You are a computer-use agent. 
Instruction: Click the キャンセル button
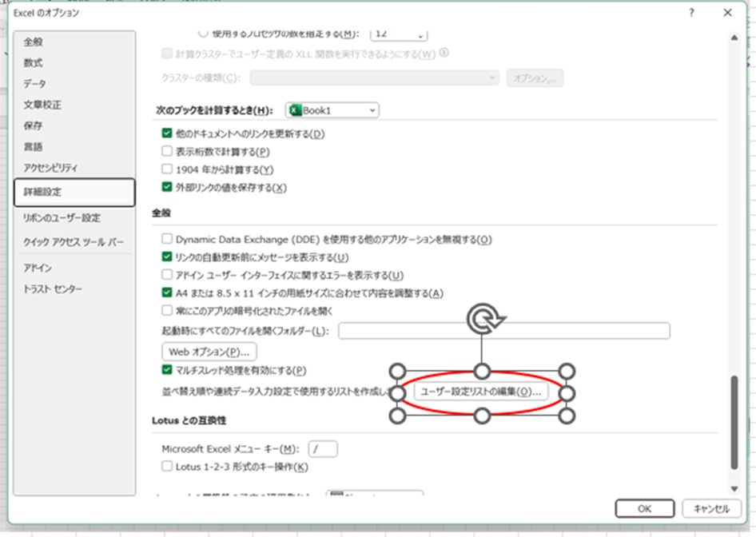711,508
